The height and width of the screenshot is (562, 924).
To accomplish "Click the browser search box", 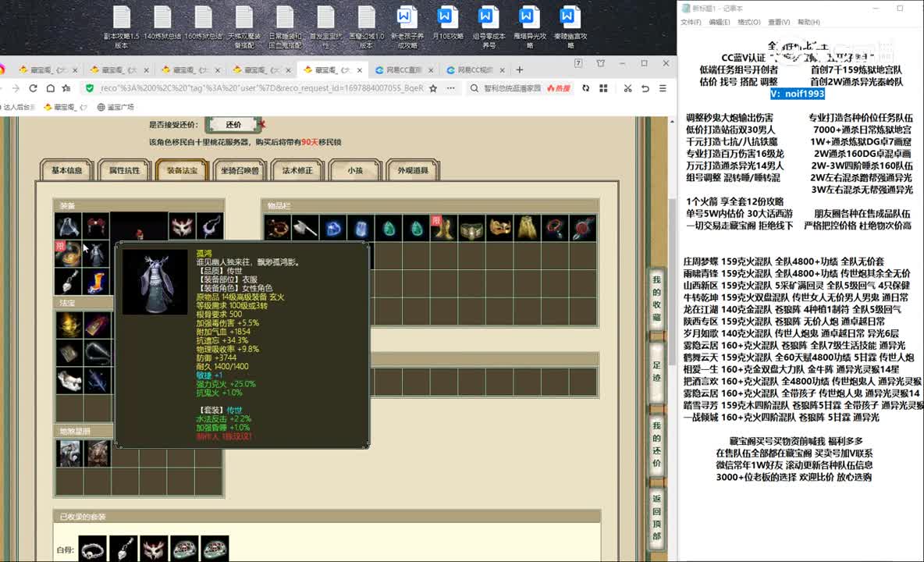I will 512,88.
